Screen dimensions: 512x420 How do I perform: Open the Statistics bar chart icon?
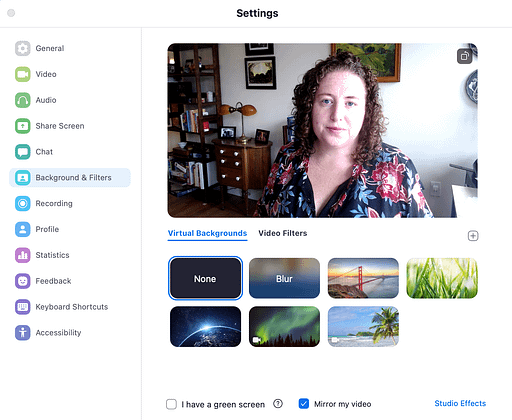(23, 255)
